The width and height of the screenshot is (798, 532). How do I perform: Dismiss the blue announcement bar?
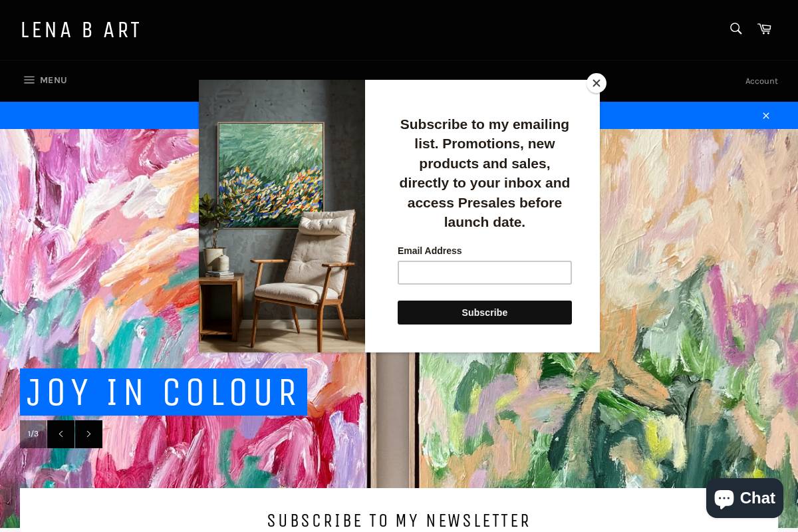(766, 116)
